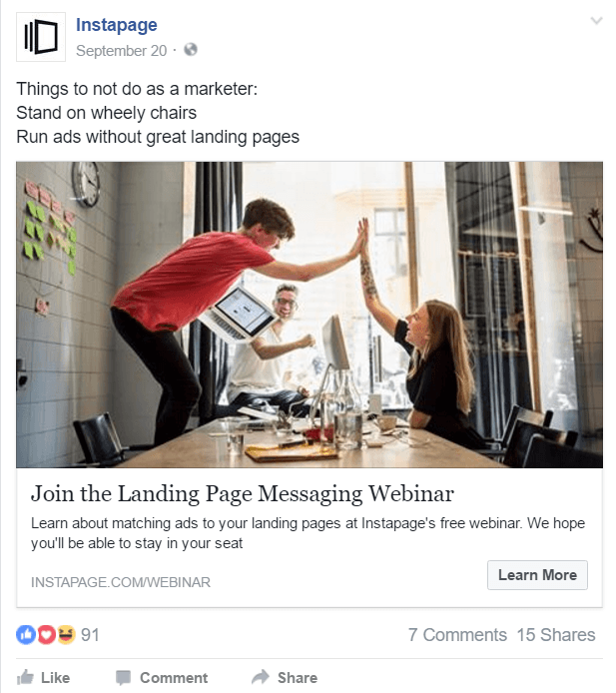Visit the INSTAPAGE.COM/WEBINAR link
Image resolution: width=616 pixels, height=693 pixels.
[121, 582]
